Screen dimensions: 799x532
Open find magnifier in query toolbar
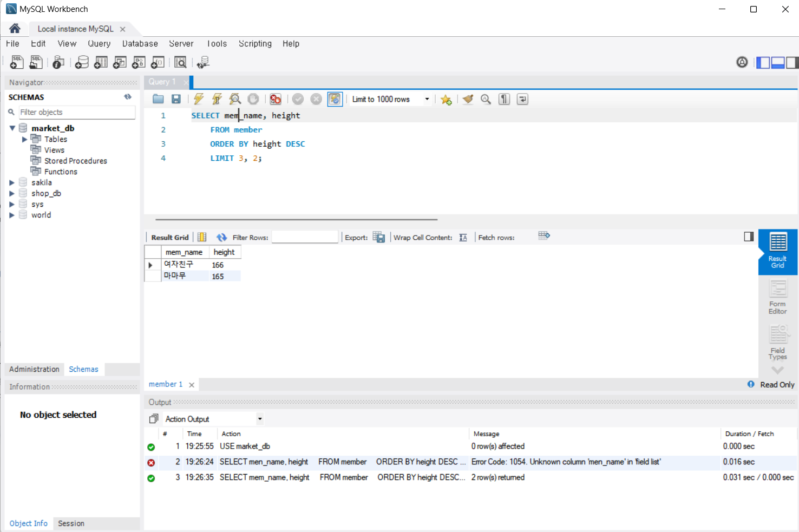tap(486, 99)
